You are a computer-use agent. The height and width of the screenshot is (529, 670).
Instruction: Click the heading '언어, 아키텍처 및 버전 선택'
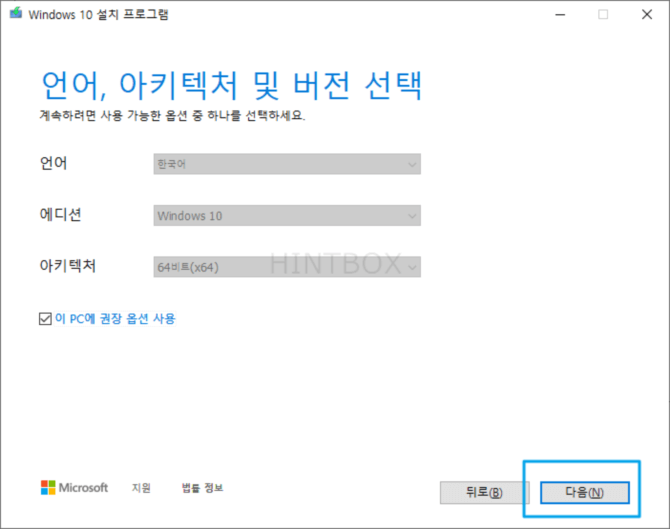[x=232, y=85]
